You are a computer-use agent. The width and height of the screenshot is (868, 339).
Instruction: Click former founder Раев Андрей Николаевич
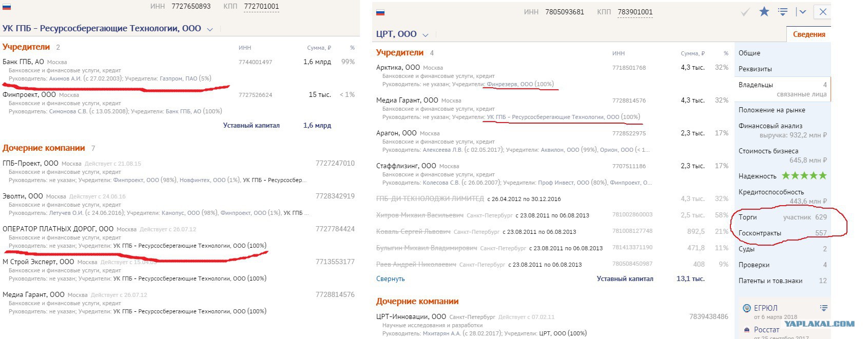pos(416,265)
